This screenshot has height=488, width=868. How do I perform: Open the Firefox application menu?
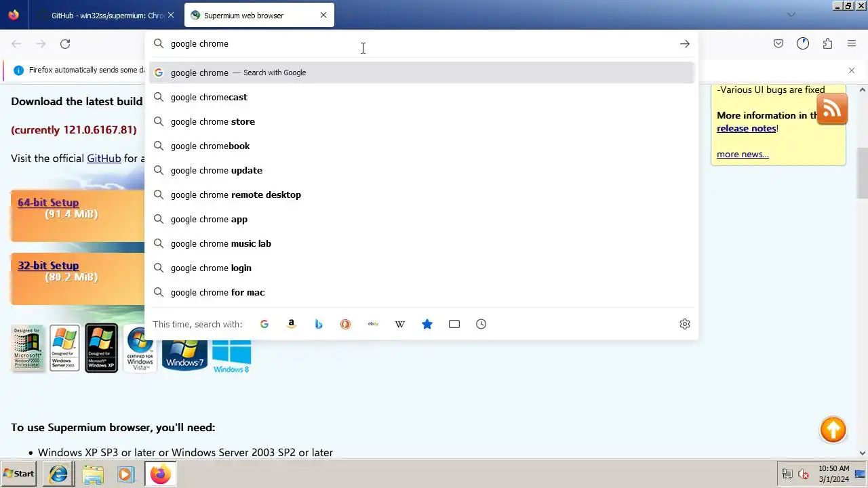coord(852,43)
